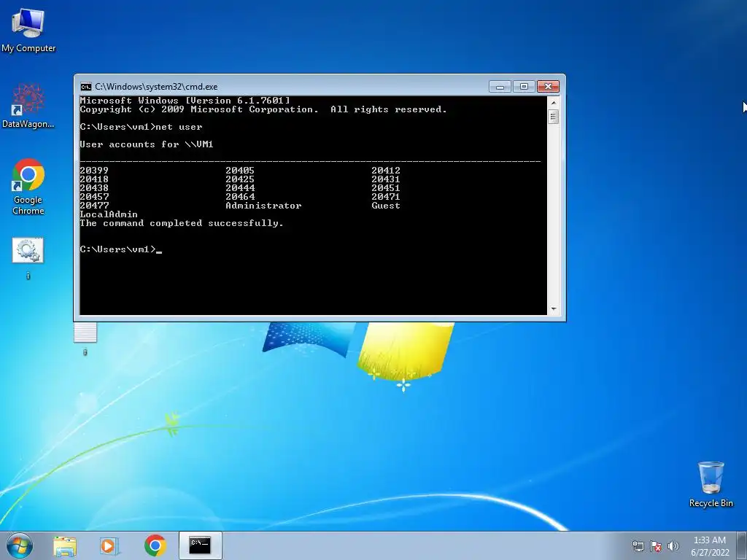
Task: Select the DataWagon shortcut on the desktop
Action: [x=28, y=106]
